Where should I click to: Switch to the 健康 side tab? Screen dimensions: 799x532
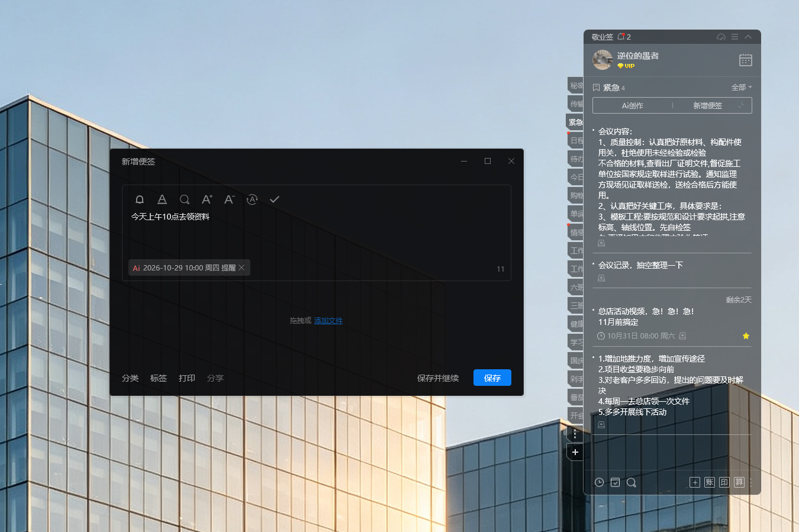(x=575, y=324)
